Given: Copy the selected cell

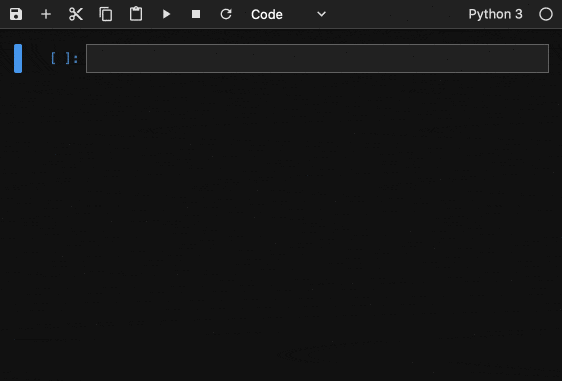Looking at the screenshot, I should pyautogui.click(x=106, y=14).
